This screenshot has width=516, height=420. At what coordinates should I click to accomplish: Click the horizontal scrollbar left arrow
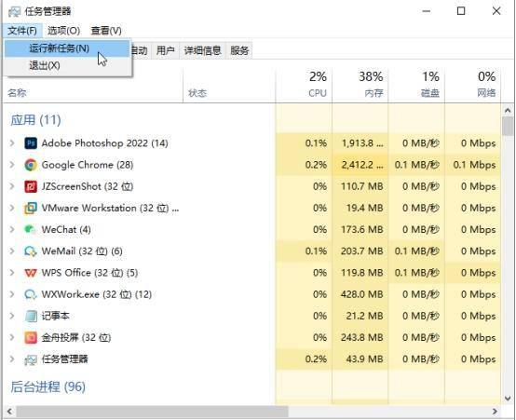point(9,412)
